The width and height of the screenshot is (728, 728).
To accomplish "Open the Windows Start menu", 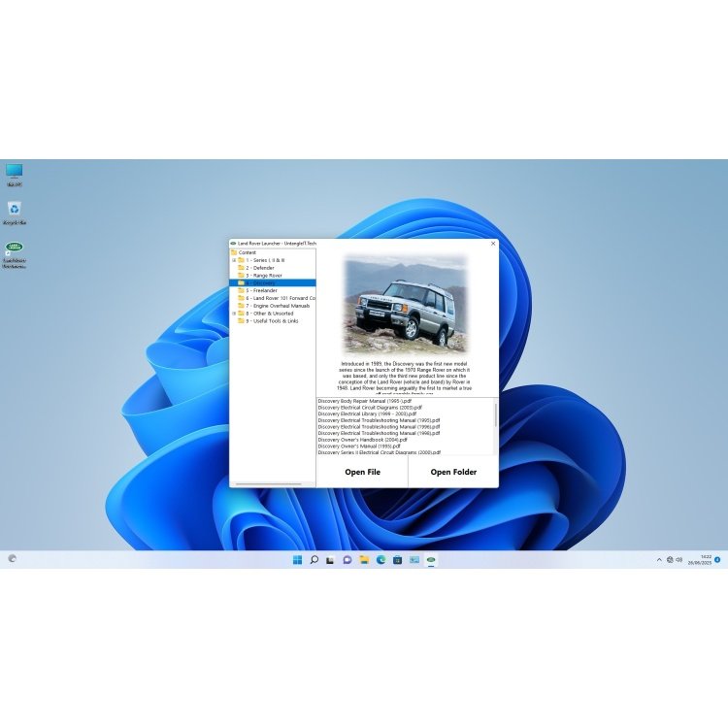I will tap(298, 559).
